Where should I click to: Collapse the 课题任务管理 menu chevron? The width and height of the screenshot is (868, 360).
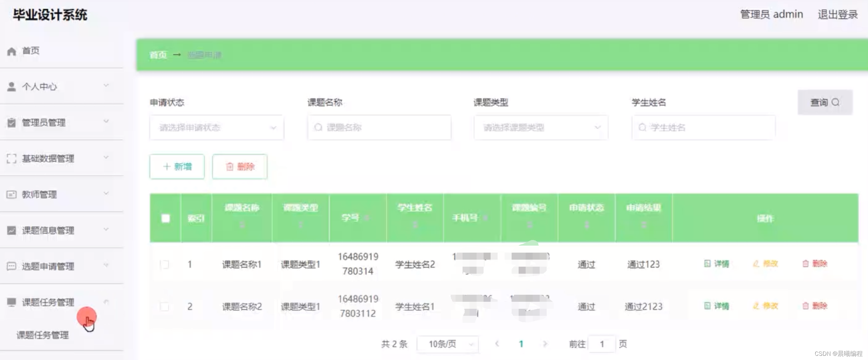pyautogui.click(x=106, y=302)
